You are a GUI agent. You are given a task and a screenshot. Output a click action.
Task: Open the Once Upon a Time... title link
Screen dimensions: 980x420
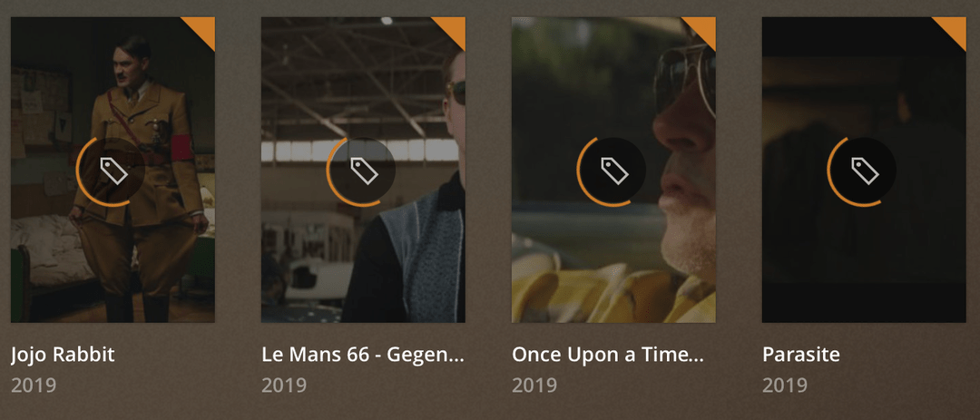point(608,356)
